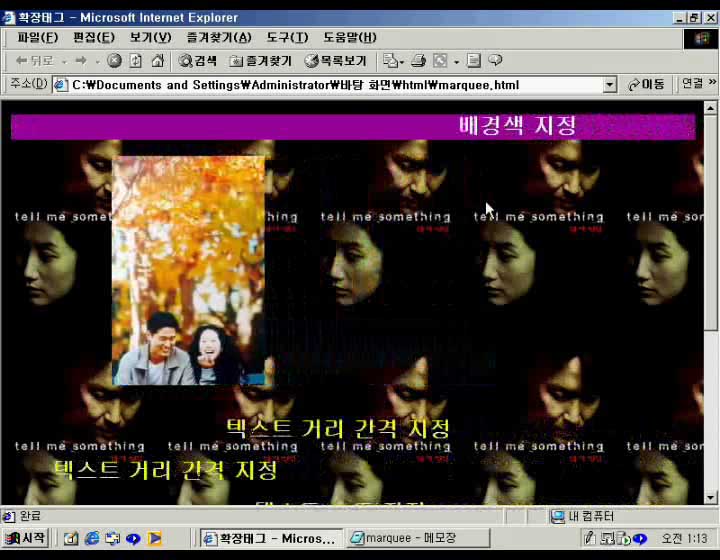Viewport: 720px width, 560px height.
Task: Expand the Edit icon dropdown arrow
Action: coord(456,62)
